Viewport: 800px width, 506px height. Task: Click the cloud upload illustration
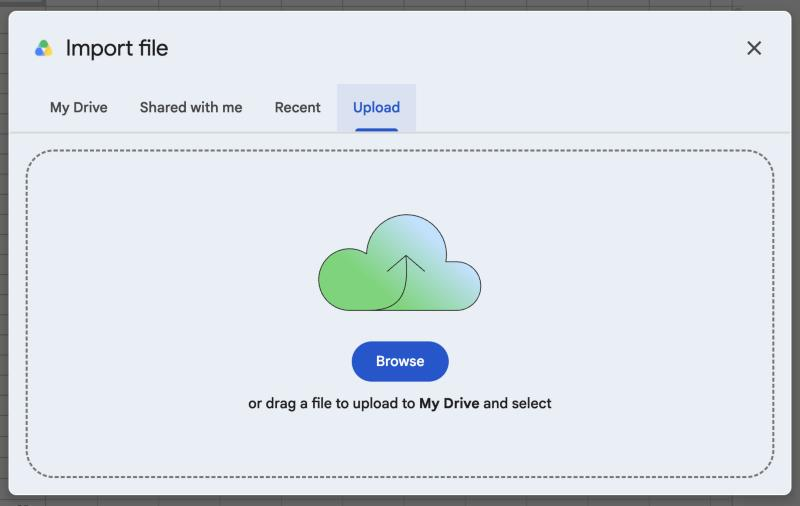399,262
